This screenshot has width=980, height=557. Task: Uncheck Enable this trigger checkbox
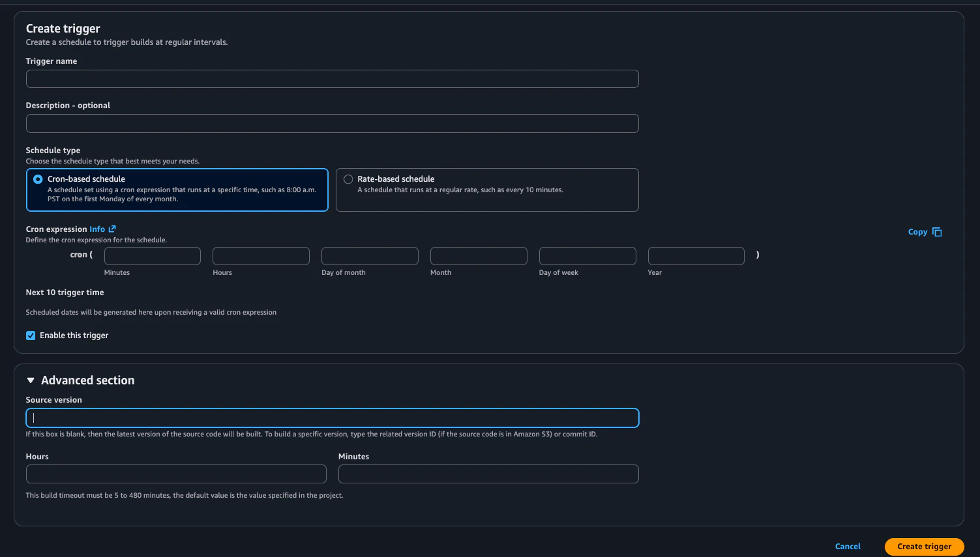(x=31, y=336)
